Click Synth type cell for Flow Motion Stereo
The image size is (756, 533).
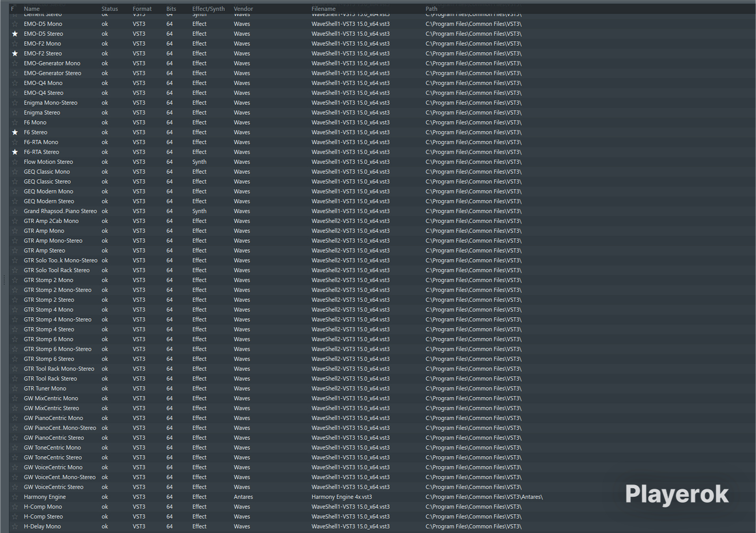(199, 162)
